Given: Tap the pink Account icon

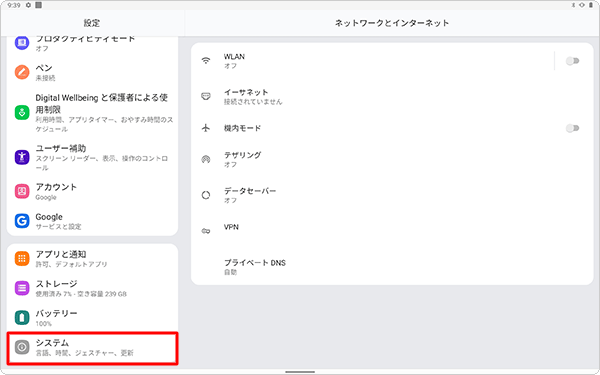Looking at the screenshot, I should (x=22, y=191).
